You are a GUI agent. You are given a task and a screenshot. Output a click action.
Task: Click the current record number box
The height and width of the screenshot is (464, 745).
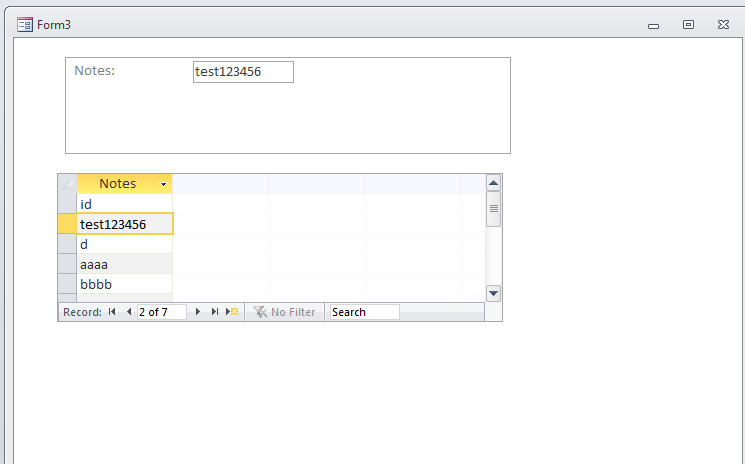coord(162,312)
